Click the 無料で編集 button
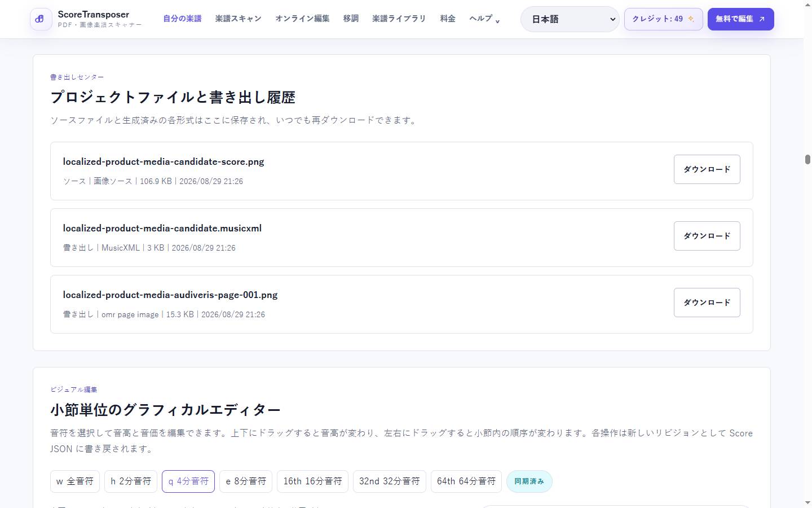812x508 pixels. 740,19
